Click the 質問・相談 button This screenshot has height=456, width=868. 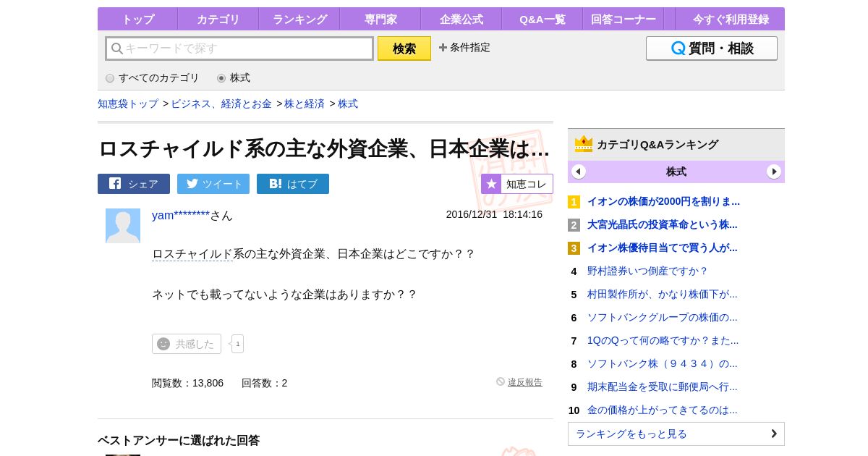(x=712, y=48)
